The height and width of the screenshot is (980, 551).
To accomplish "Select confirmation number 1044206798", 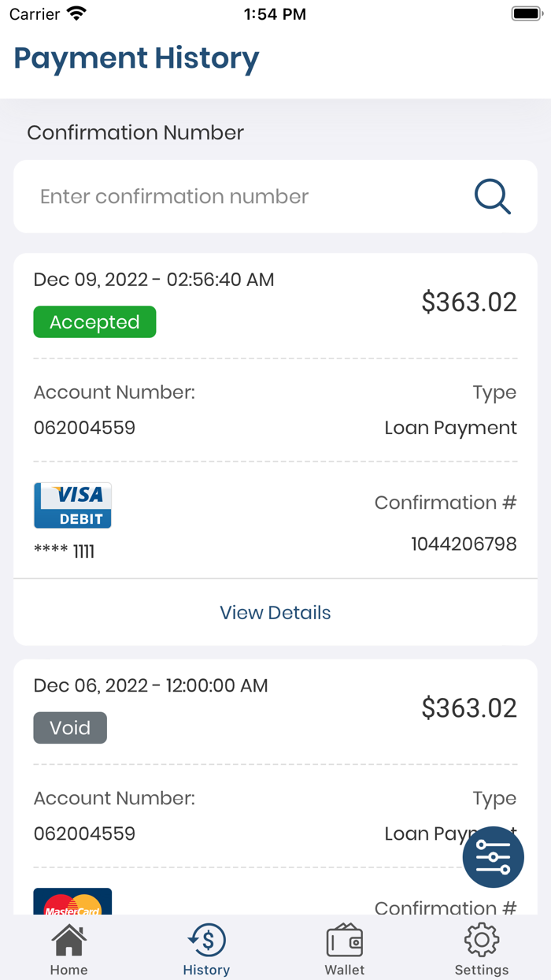I will point(463,544).
